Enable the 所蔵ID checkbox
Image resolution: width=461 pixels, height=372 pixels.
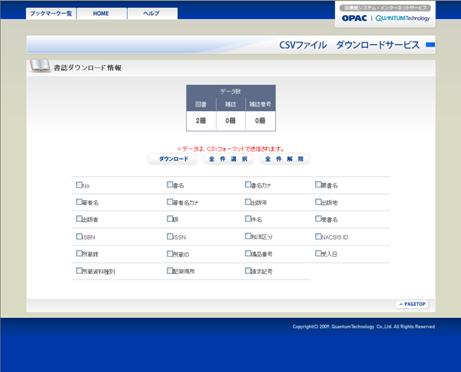(170, 254)
